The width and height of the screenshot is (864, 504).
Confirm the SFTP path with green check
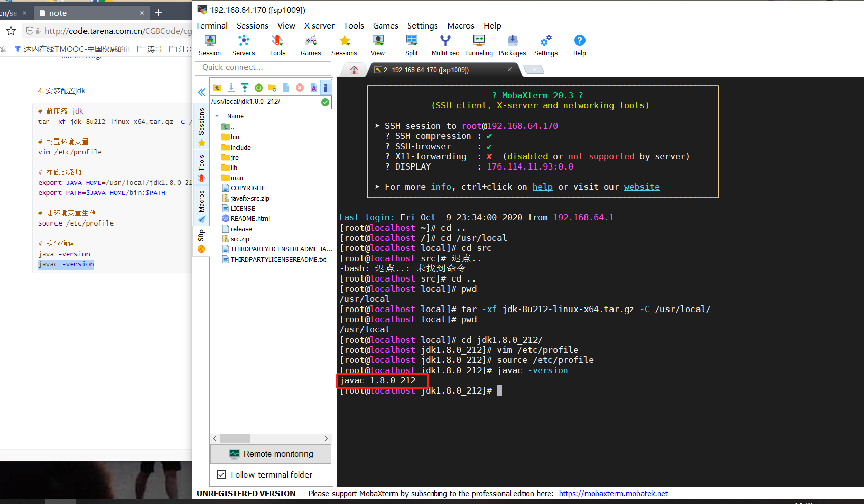[x=325, y=102]
